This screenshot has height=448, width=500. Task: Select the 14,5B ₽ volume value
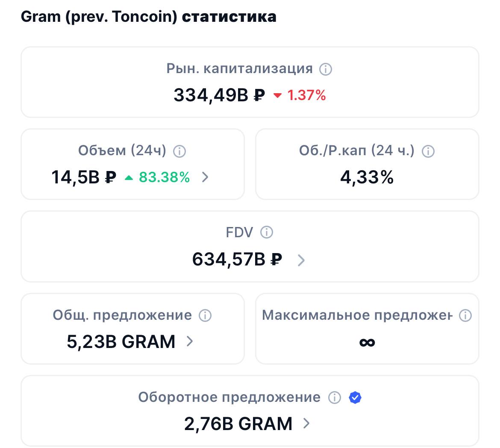click(83, 177)
